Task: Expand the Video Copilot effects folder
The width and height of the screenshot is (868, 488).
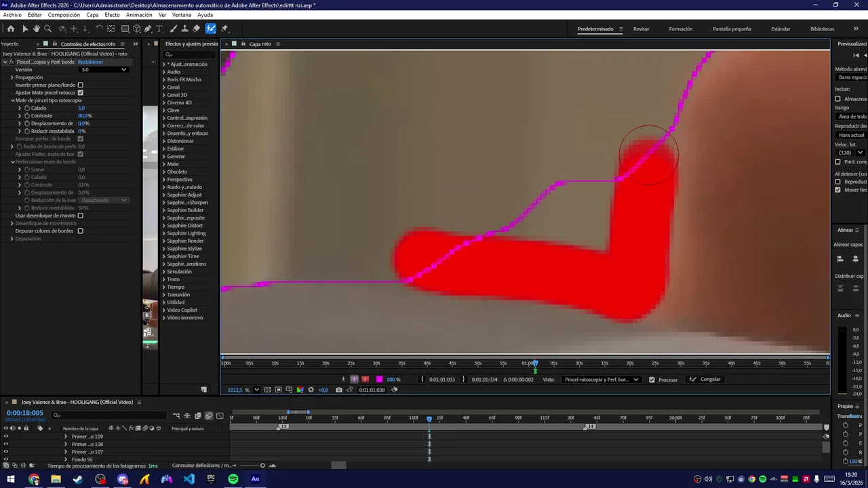Action: (163, 310)
